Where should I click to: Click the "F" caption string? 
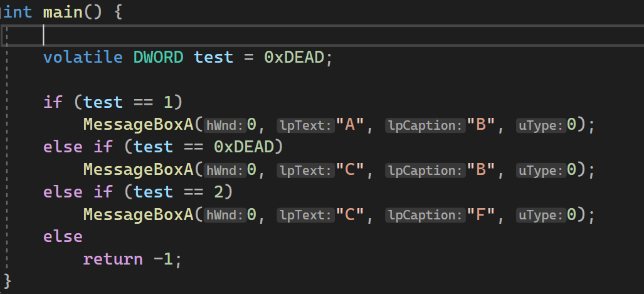pyautogui.click(x=481, y=214)
